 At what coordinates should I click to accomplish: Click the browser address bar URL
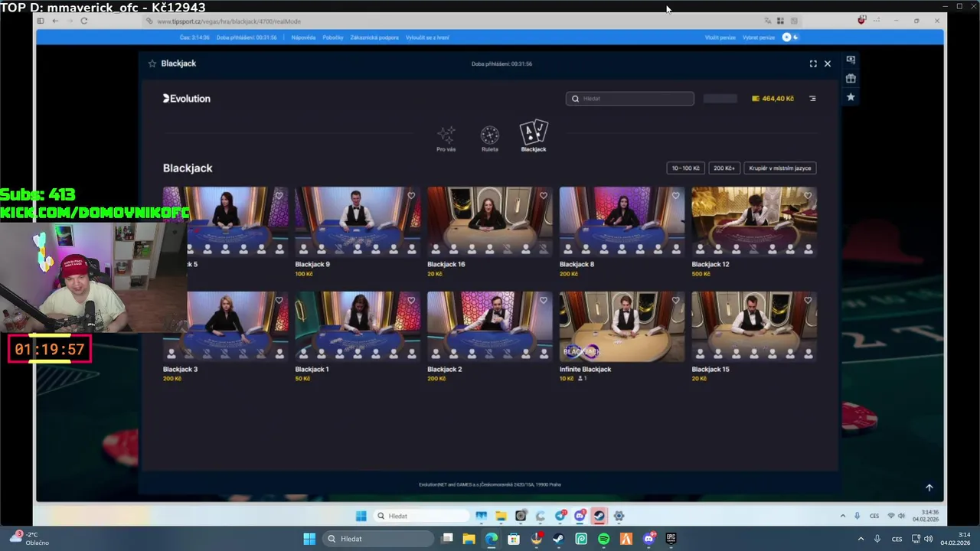(x=229, y=21)
